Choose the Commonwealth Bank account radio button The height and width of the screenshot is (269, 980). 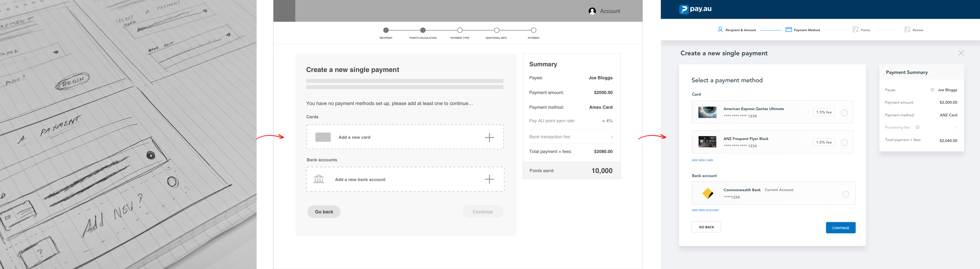tap(845, 195)
